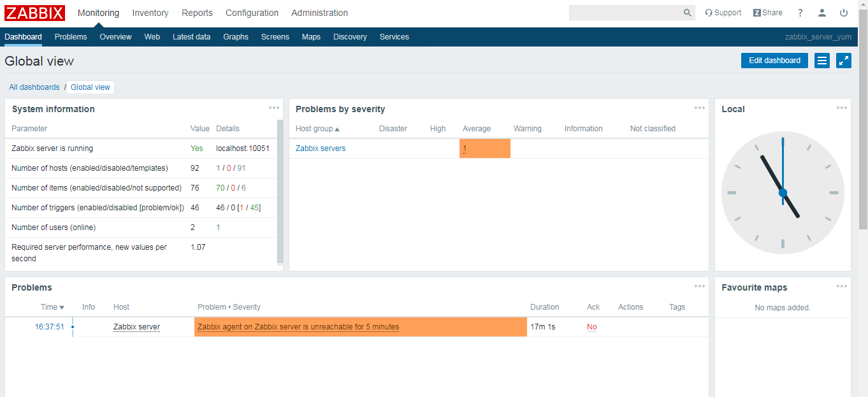Image resolution: width=868 pixels, height=397 pixels.
Task: Click the No acknowledgement link
Action: pyautogui.click(x=591, y=326)
